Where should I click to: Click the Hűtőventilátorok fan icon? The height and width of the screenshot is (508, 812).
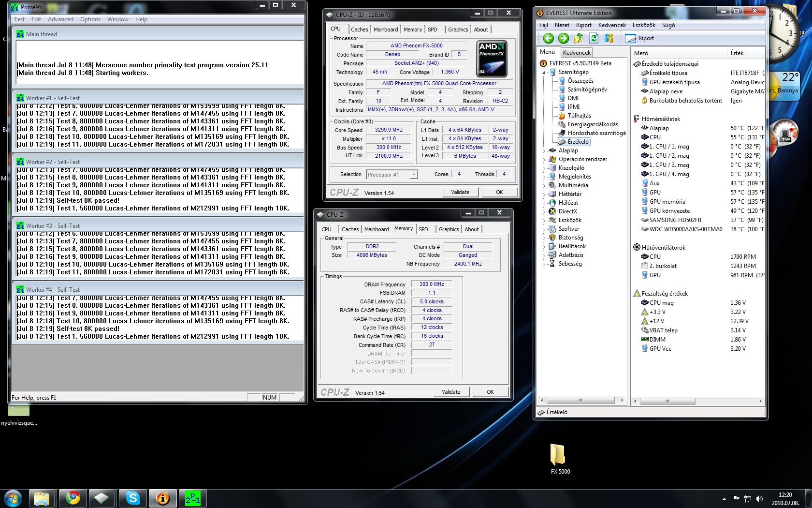point(637,247)
